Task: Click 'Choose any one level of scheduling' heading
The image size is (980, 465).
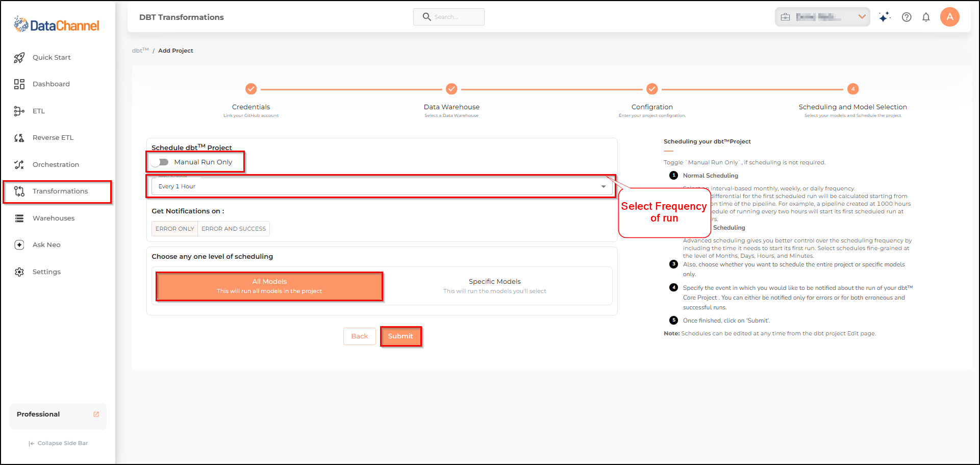Action: click(x=212, y=257)
